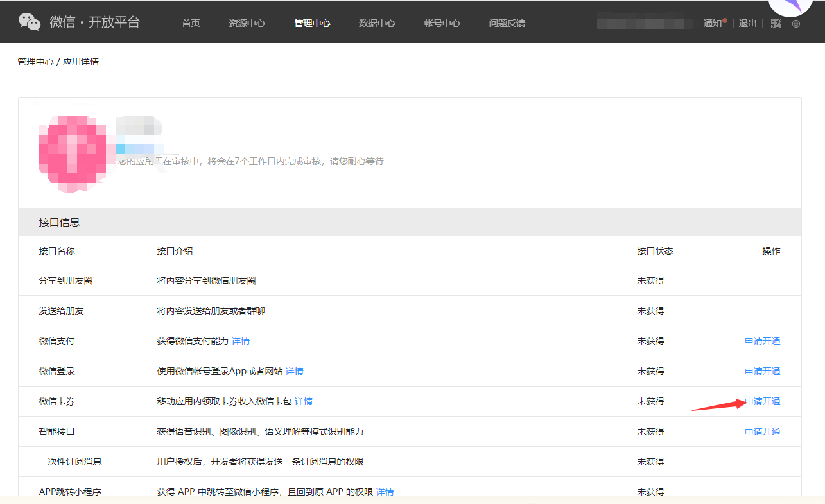Click 申请开通 for 微信支付
The image size is (825, 504).
[x=763, y=341]
